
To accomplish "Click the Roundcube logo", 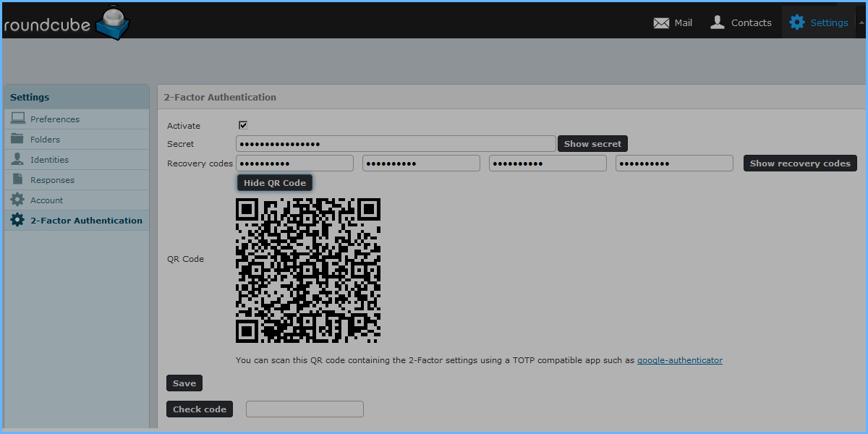I will click(x=65, y=22).
